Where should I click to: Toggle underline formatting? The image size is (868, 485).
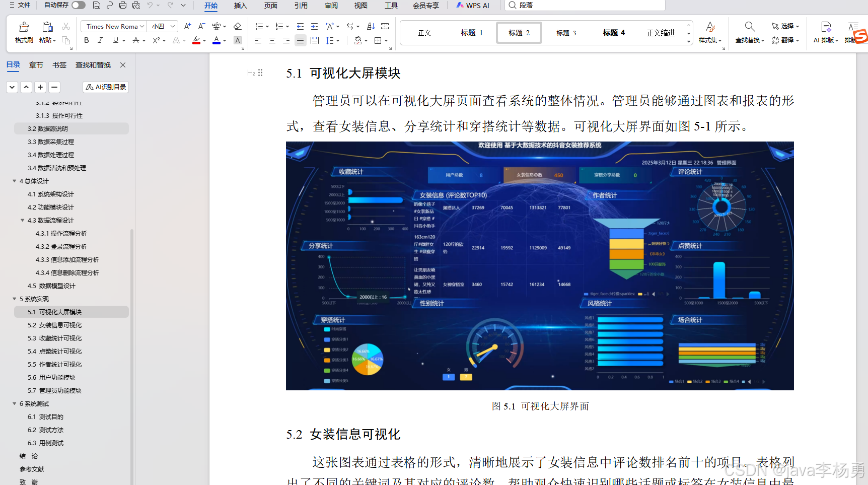[115, 40]
